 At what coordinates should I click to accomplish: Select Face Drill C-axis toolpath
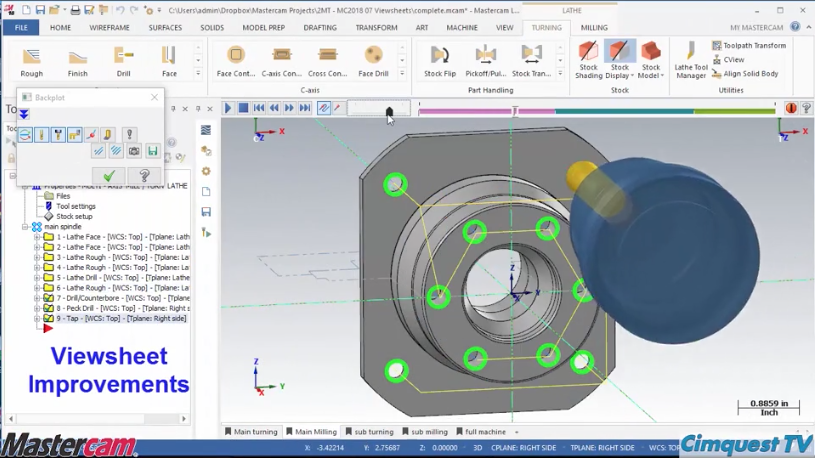point(373,61)
